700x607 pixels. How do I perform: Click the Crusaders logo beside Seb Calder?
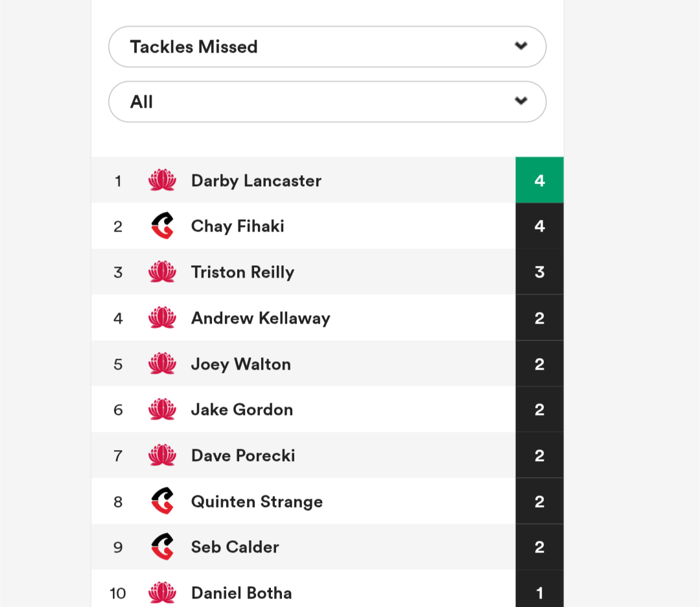[x=163, y=546]
